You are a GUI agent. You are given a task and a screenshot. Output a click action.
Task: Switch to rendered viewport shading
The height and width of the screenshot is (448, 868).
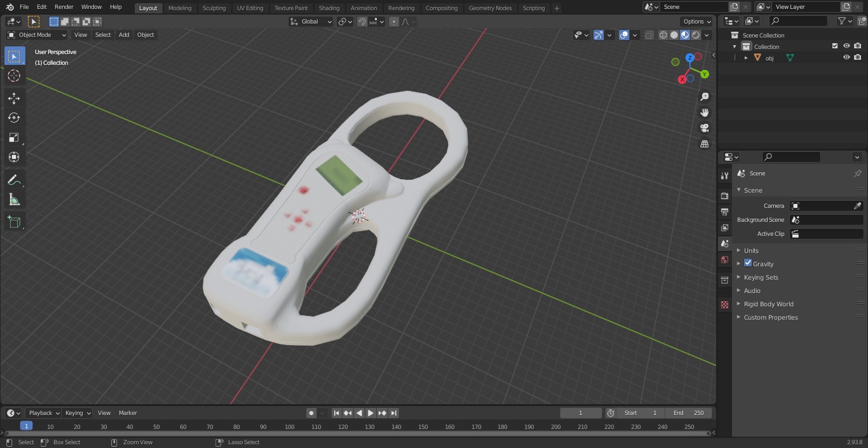(696, 35)
